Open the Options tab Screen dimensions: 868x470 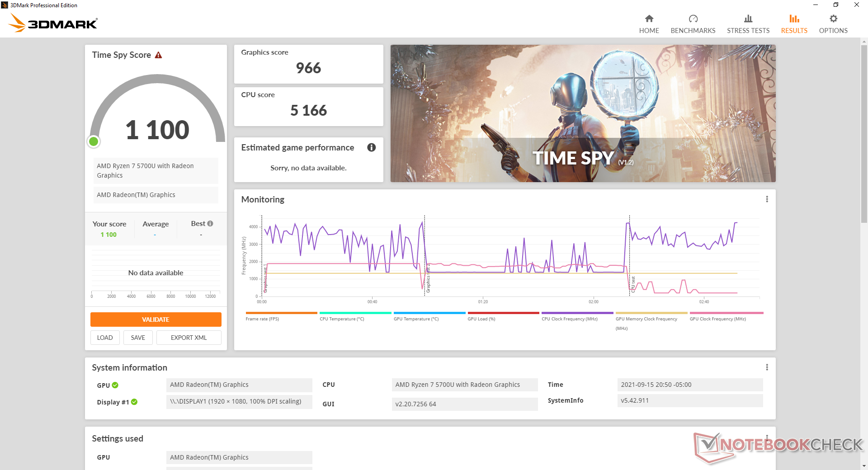pos(833,24)
